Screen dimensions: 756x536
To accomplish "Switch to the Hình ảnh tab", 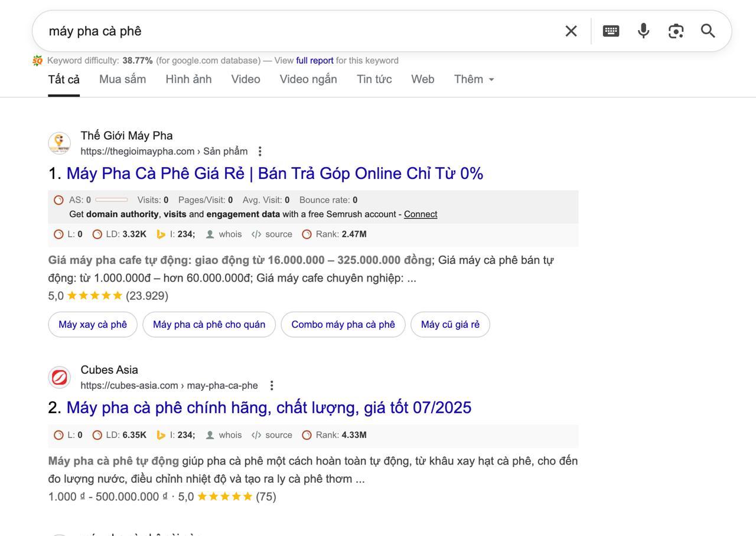I will click(x=188, y=79).
